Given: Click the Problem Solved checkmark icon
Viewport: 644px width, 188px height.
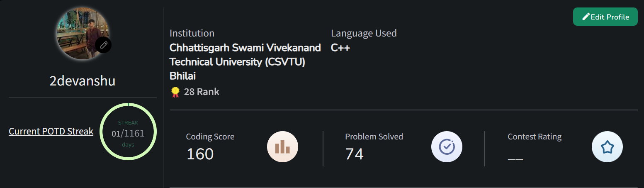Looking at the screenshot, I should pos(447,146).
